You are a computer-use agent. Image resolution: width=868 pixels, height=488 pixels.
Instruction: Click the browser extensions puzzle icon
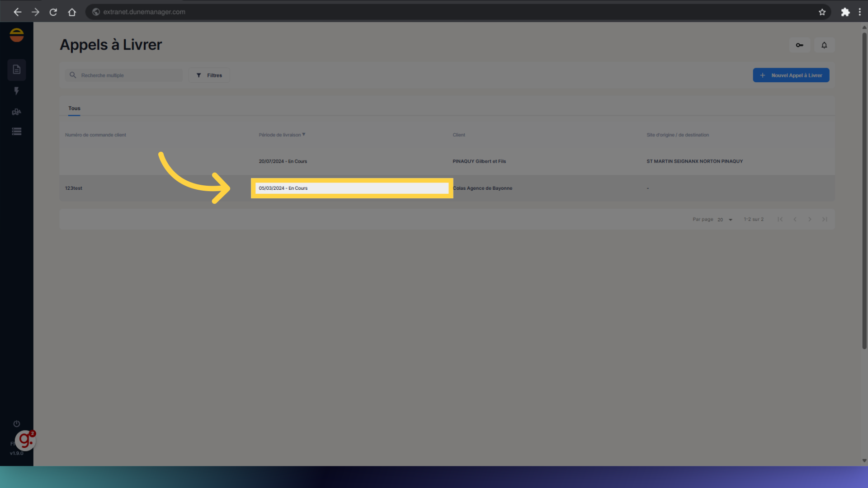[845, 12]
